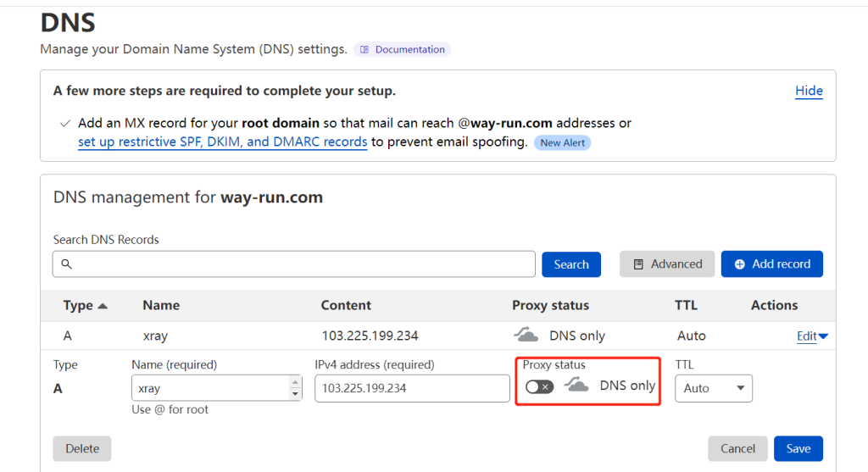Hide the setup steps notice
This screenshot has width=868, height=472.
point(809,91)
